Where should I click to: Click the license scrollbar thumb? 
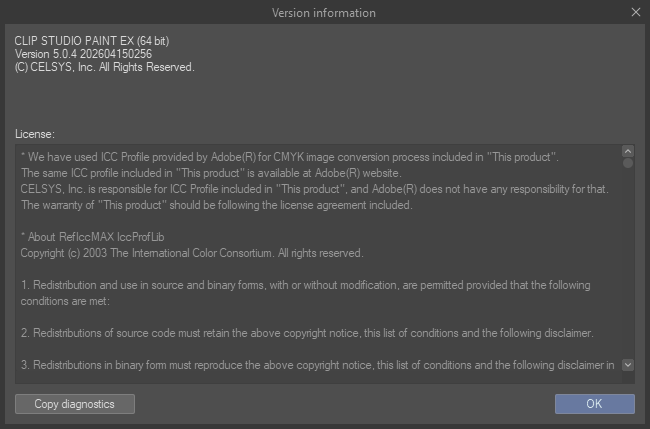(x=628, y=162)
